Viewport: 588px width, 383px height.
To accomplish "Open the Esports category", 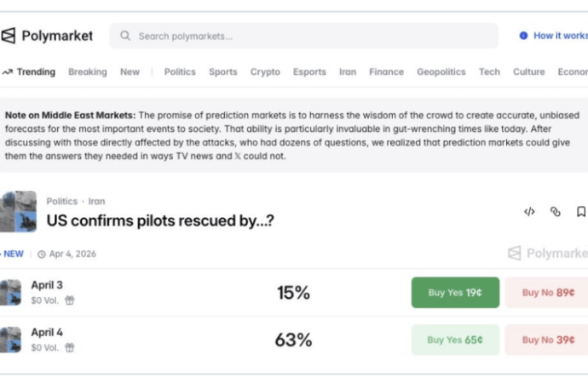I will [x=309, y=72].
